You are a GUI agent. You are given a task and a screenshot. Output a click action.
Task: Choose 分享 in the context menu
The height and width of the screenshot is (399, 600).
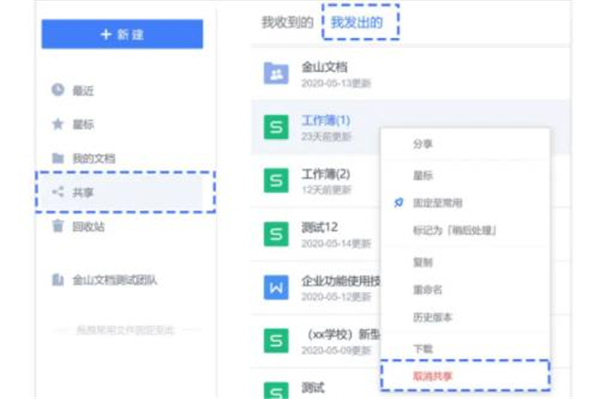pos(423,144)
